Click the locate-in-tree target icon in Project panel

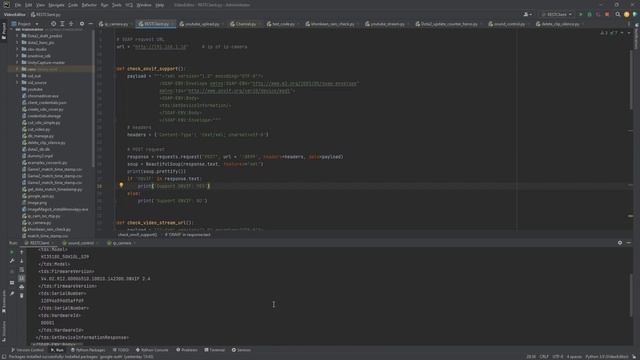coord(53,24)
